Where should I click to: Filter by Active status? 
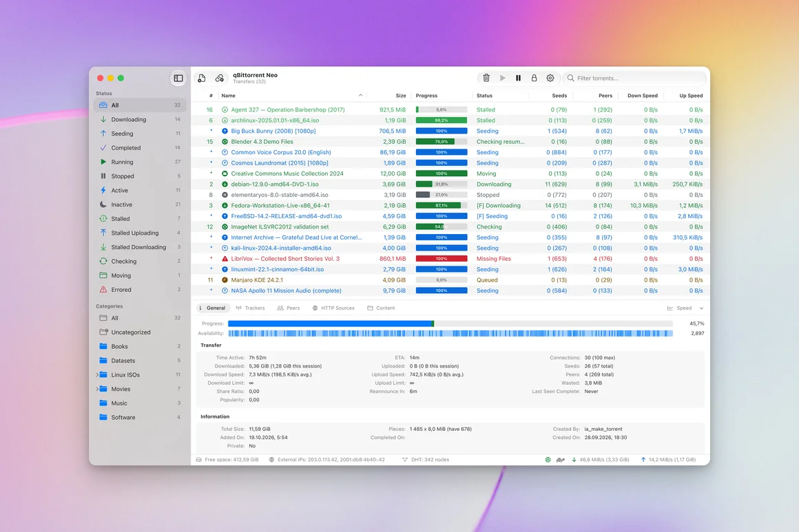pos(140,191)
